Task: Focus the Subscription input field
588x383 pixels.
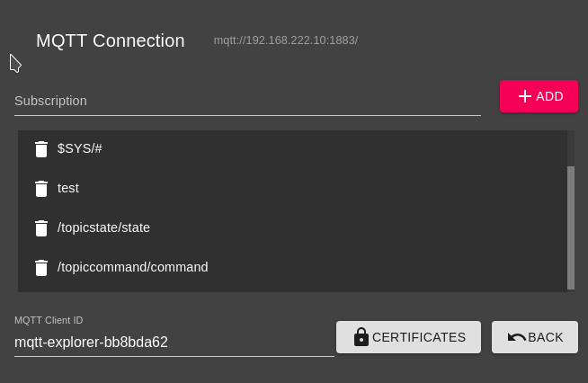Action: tap(247, 101)
